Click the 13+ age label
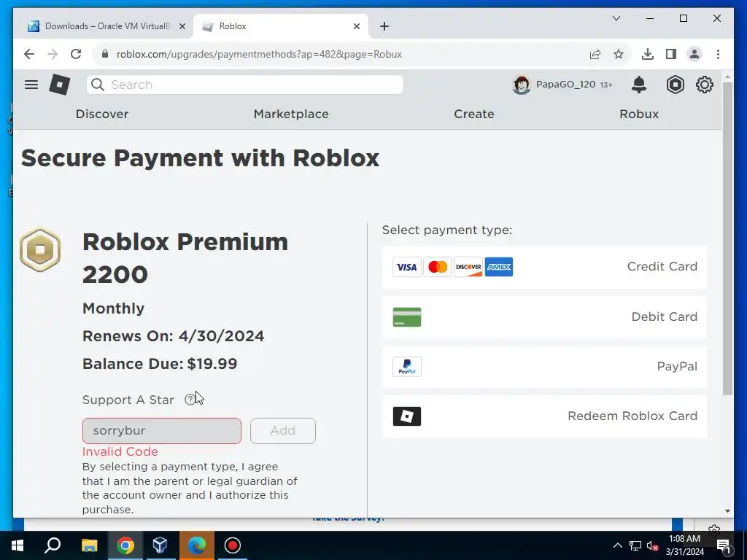 606,85
